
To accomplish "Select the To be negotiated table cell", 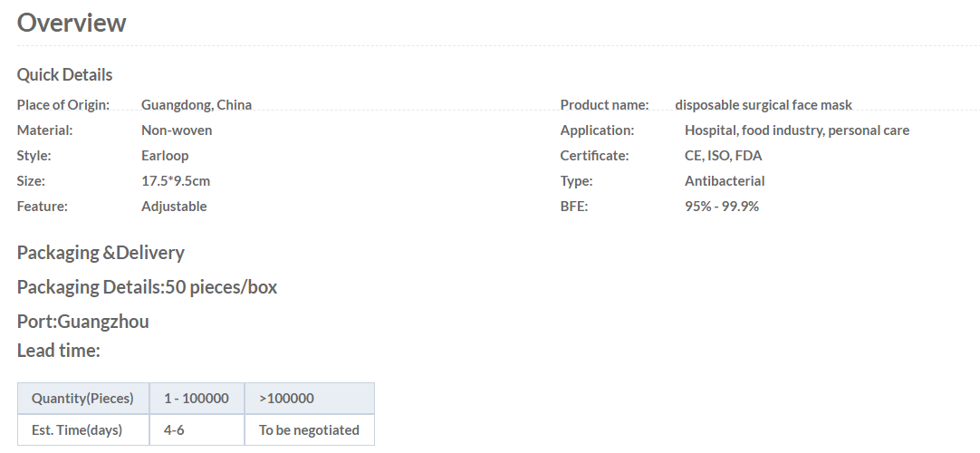I will coord(310,429).
